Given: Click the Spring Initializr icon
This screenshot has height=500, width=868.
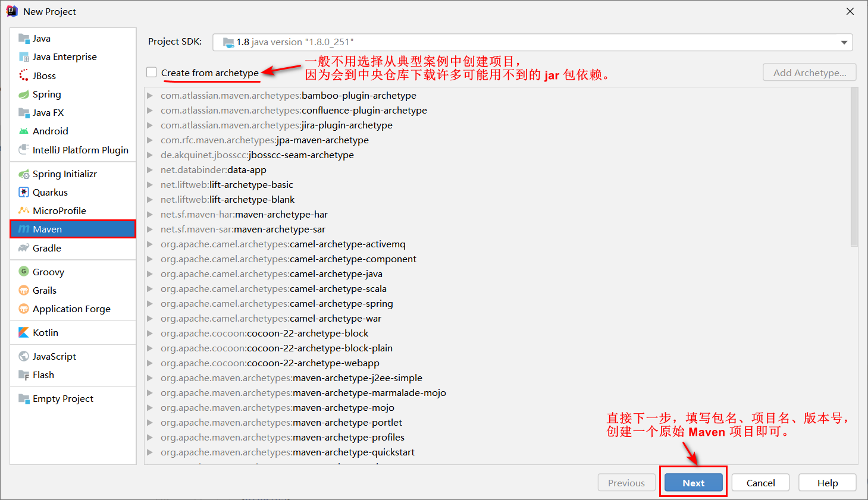Looking at the screenshot, I should [24, 174].
